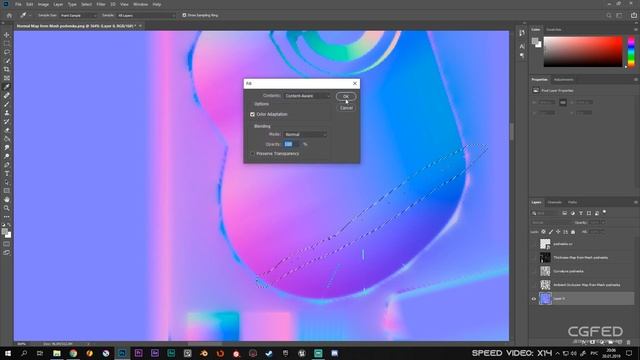Toggle Show Sampling Ring checkbox

184,15
